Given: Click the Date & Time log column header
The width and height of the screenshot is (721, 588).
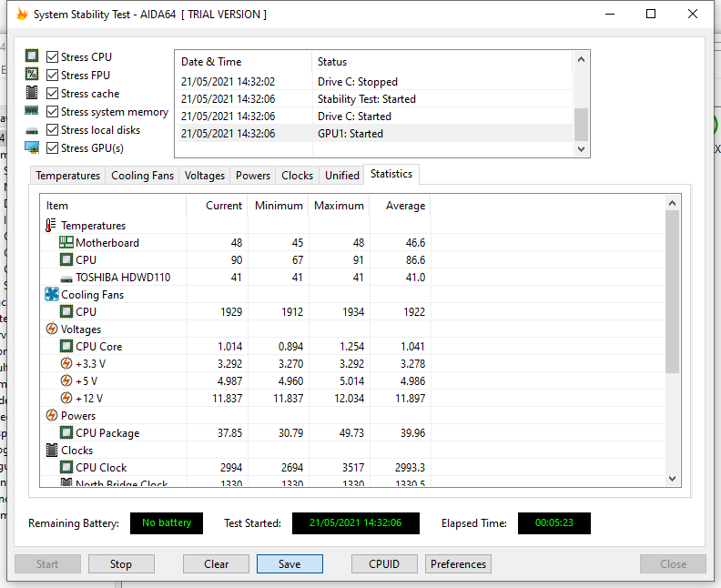Looking at the screenshot, I should (x=244, y=62).
